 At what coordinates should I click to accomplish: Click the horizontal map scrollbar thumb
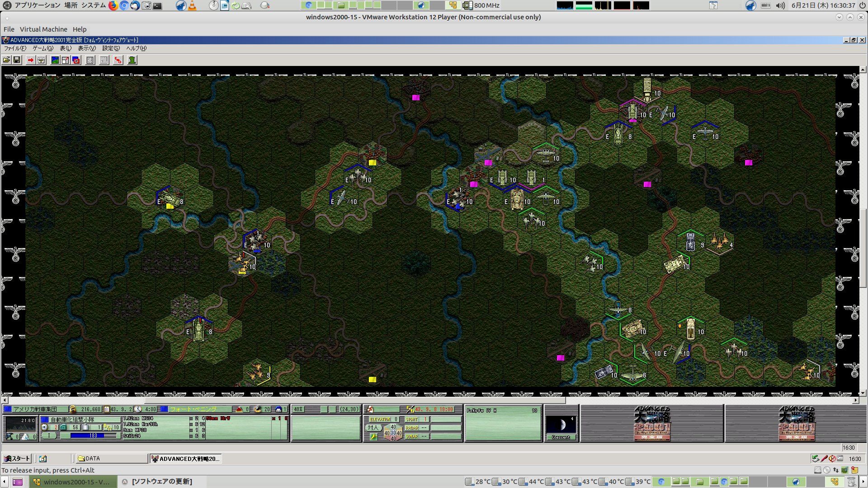tap(355, 400)
